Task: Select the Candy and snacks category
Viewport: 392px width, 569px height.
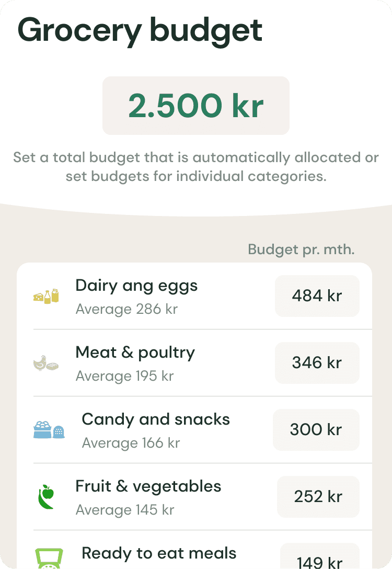Action: [x=156, y=419]
